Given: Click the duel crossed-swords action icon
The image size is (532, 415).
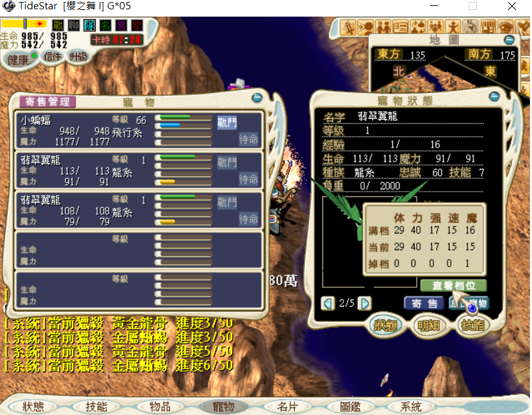Looking at the screenshot, I should click(x=348, y=27).
